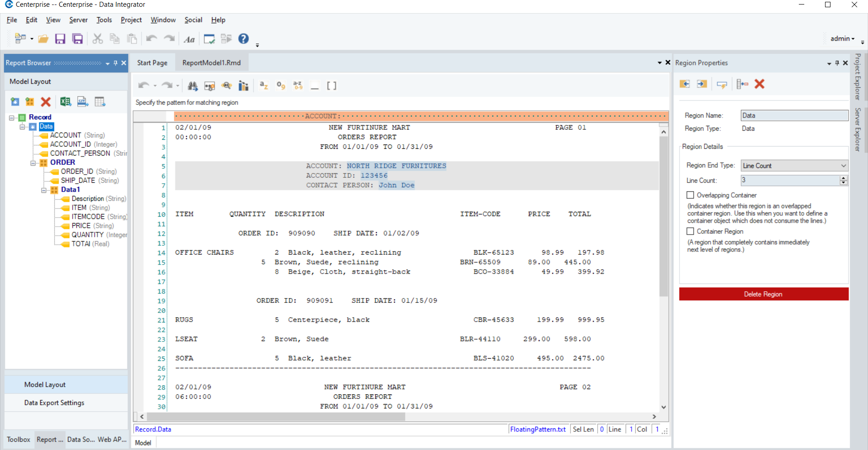Viewport: 868px width, 450px height.
Task: Collapse the Data1 tree node
Action: click(44, 190)
